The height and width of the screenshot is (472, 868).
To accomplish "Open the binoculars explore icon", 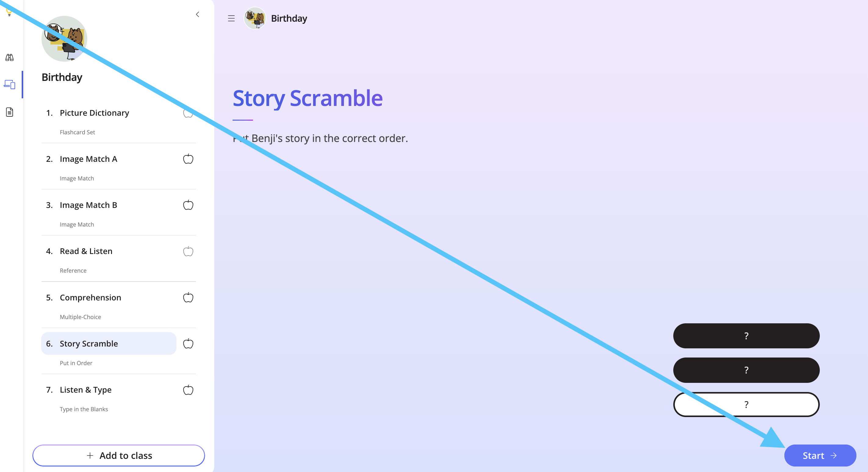I will (9, 57).
